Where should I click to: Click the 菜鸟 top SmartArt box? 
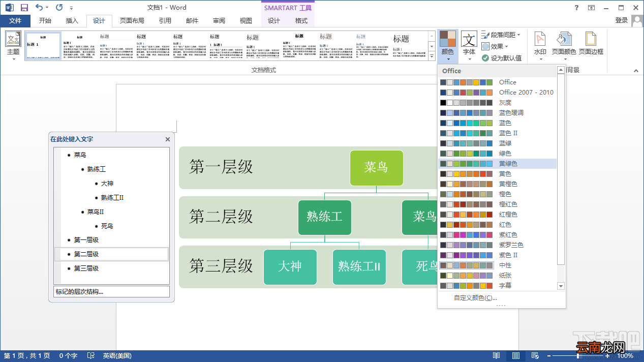coord(377,168)
